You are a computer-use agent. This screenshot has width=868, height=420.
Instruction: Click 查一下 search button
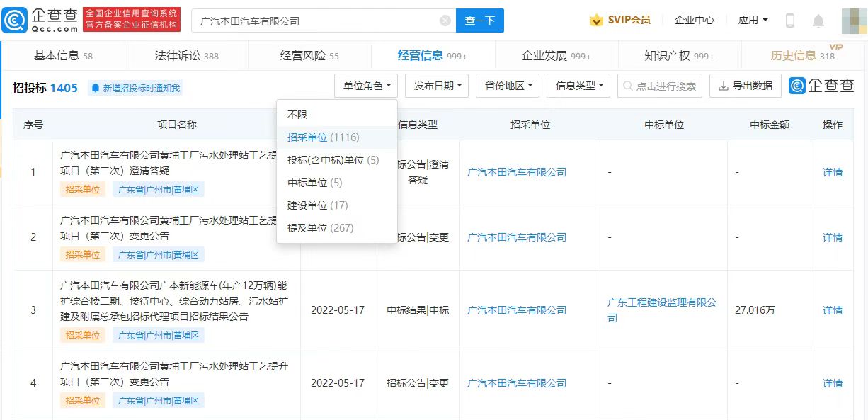(x=479, y=21)
